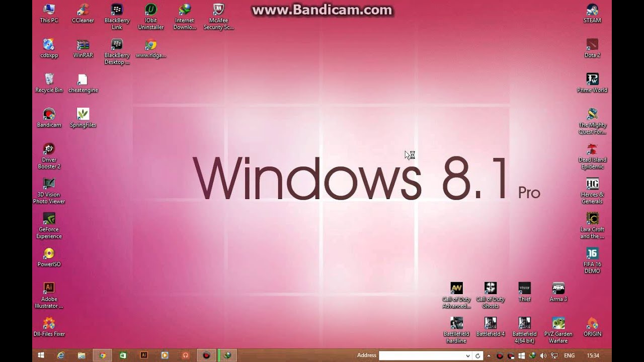Launch Internet Download Manager desktop icon
Image resolution: width=644 pixels, height=362 pixels.
pyautogui.click(x=185, y=17)
